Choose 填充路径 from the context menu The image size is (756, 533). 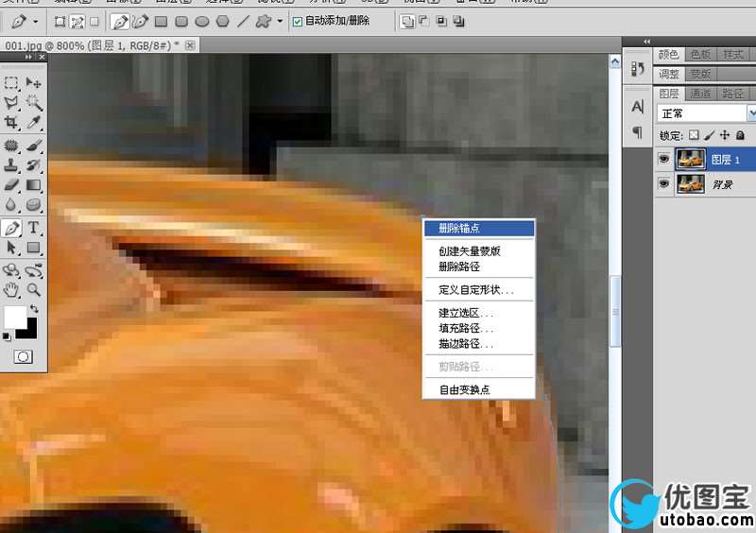[479, 329]
